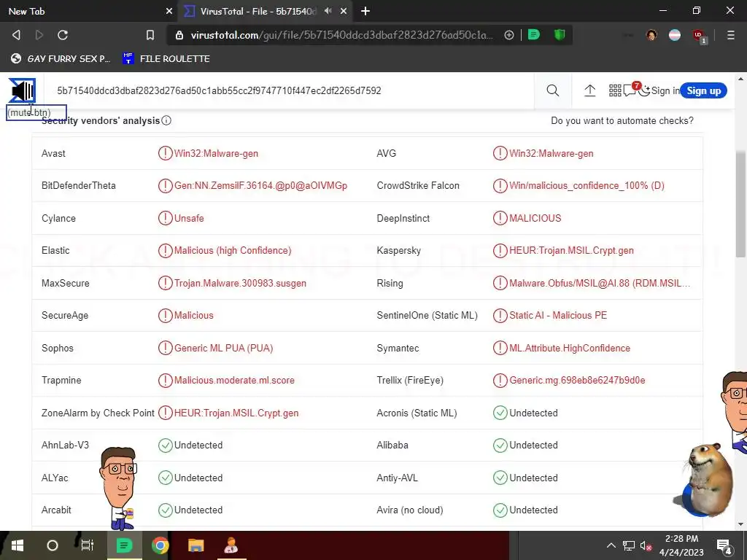Click Avast result Win32:Malware-gen
Image resolution: width=747 pixels, height=560 pixels.
pos(216,153)
